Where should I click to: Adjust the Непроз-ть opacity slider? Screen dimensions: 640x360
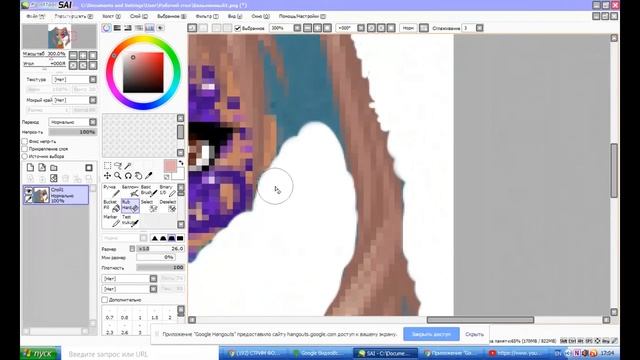pos(72,132)
